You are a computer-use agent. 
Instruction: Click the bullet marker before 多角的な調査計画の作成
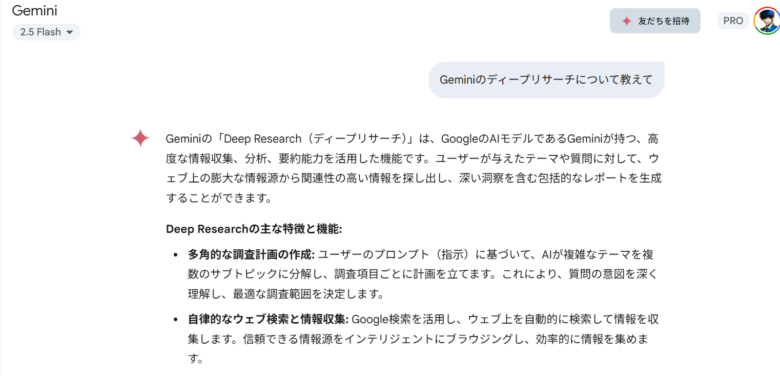pyautogui.click(x=175, y=255)
